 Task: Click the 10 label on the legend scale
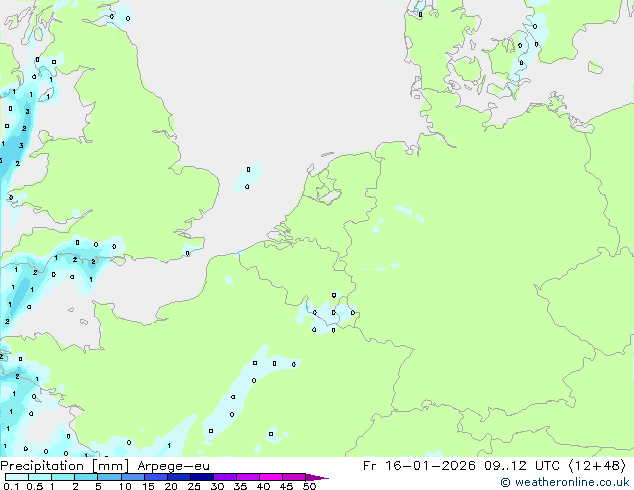pos(125,486)
